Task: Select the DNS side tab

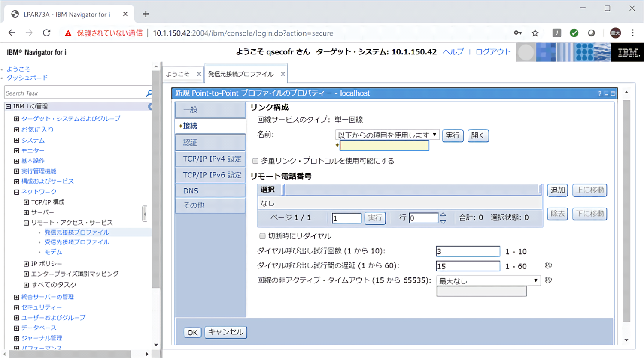Action: [210, 191]
